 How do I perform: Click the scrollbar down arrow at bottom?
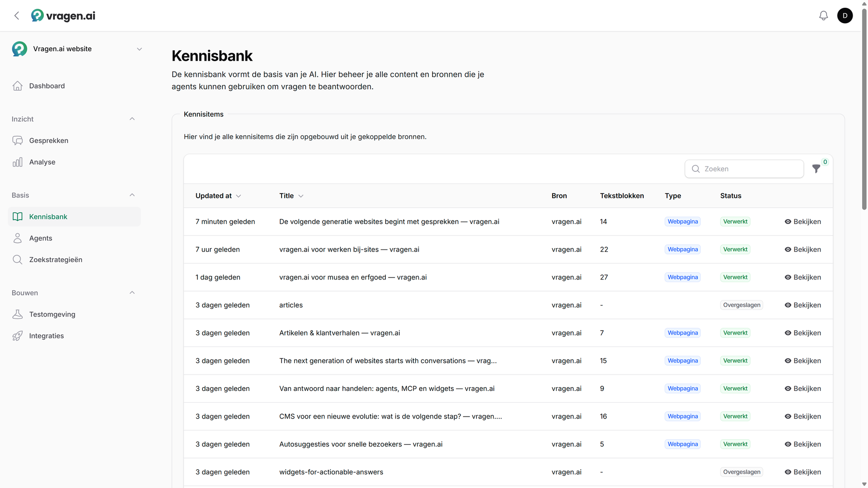click(864, 484)
